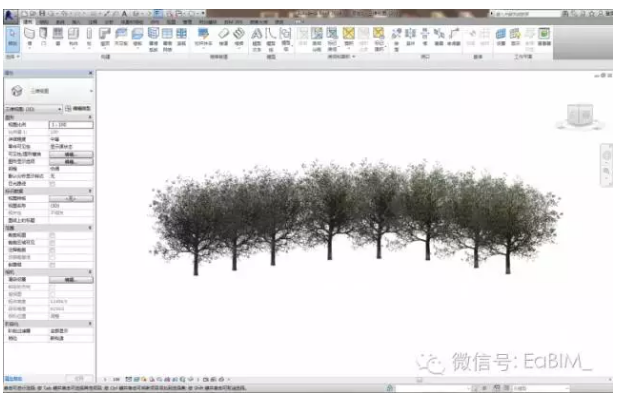The image size is (618, 397).
Task: Collapse the Identity Data section in Properties
Action: [x=90, y=191]
